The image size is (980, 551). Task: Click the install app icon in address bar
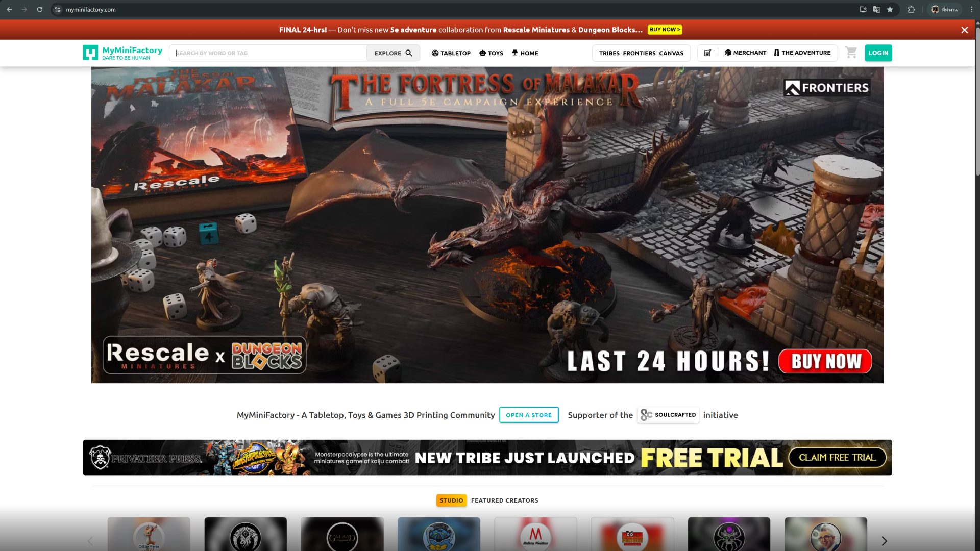863,10
